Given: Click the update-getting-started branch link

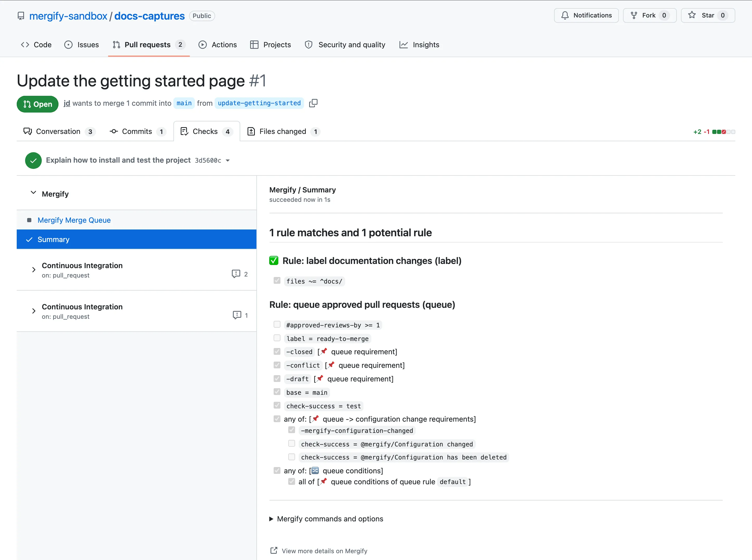Looking at the screenshot, I should pos(259,103).
